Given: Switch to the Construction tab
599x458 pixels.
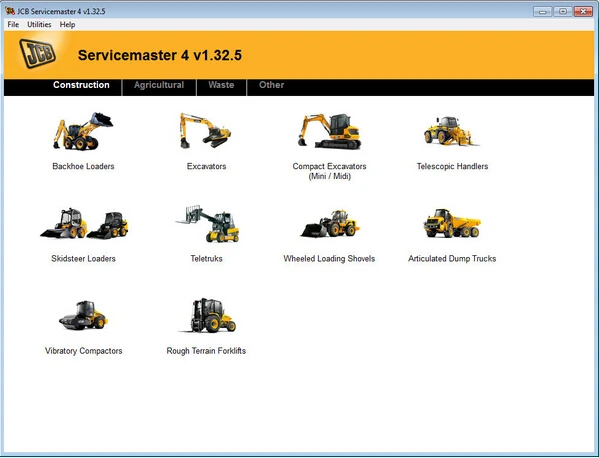Looking at the screenshot, I should (81, 85).
